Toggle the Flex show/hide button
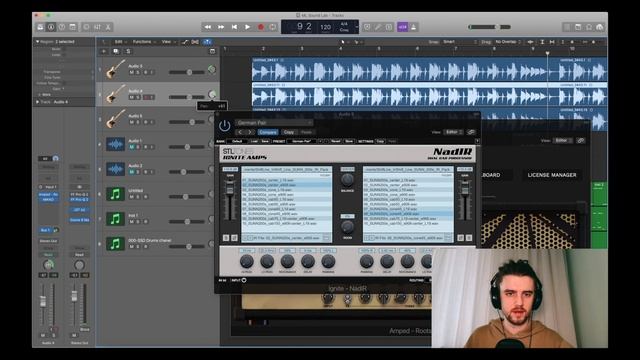This screenshot has height=360, width=640. click(x=196, y=42)
